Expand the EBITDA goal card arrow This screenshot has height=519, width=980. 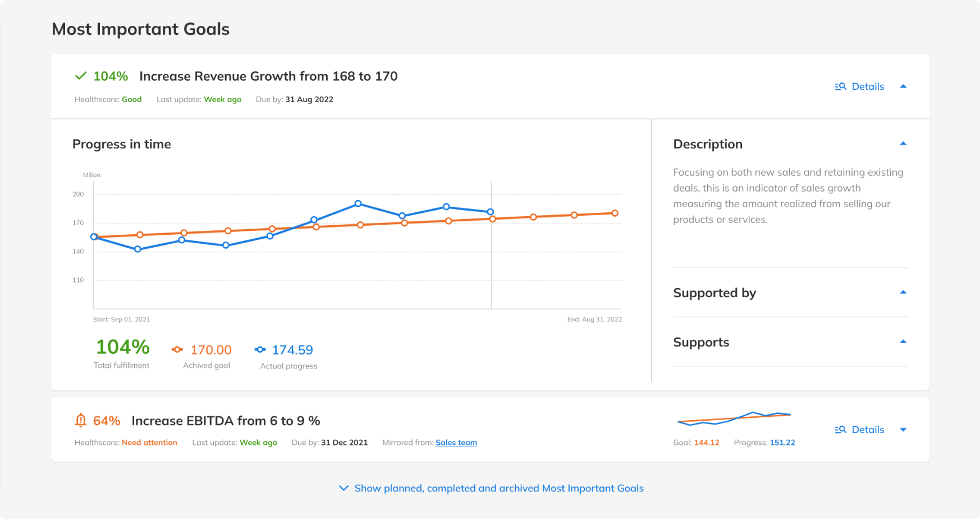coord(903,430)
